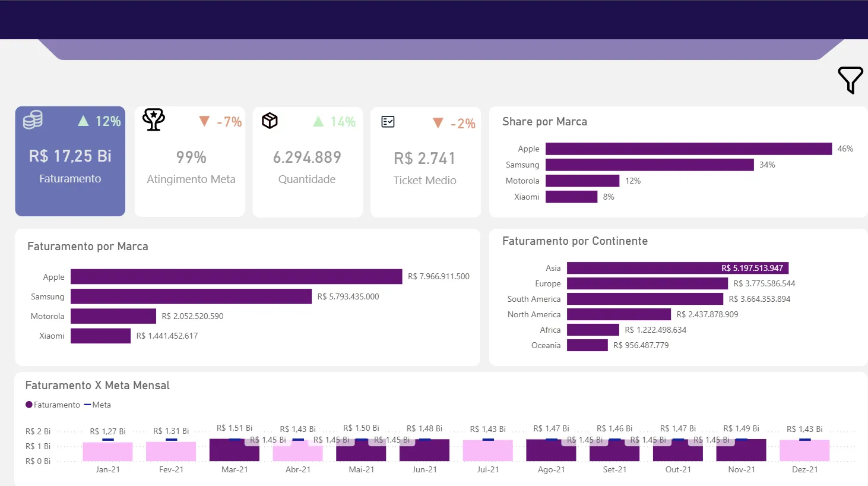Viewport: 868px width, 486px height.
Task: Select the 6.294.889 Quantidade value
Action: click(x=307, y=157)
